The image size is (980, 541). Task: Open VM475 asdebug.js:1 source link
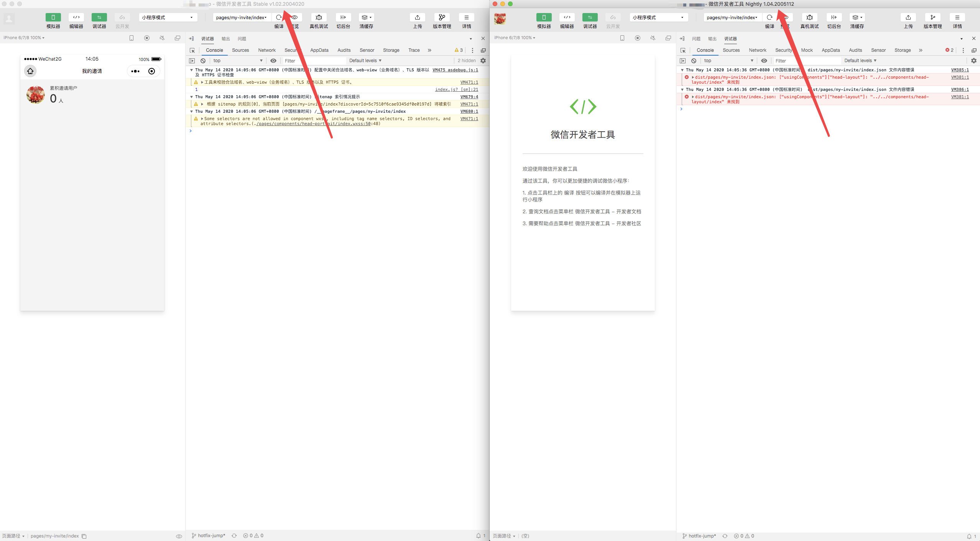click(x=455, y=70)
